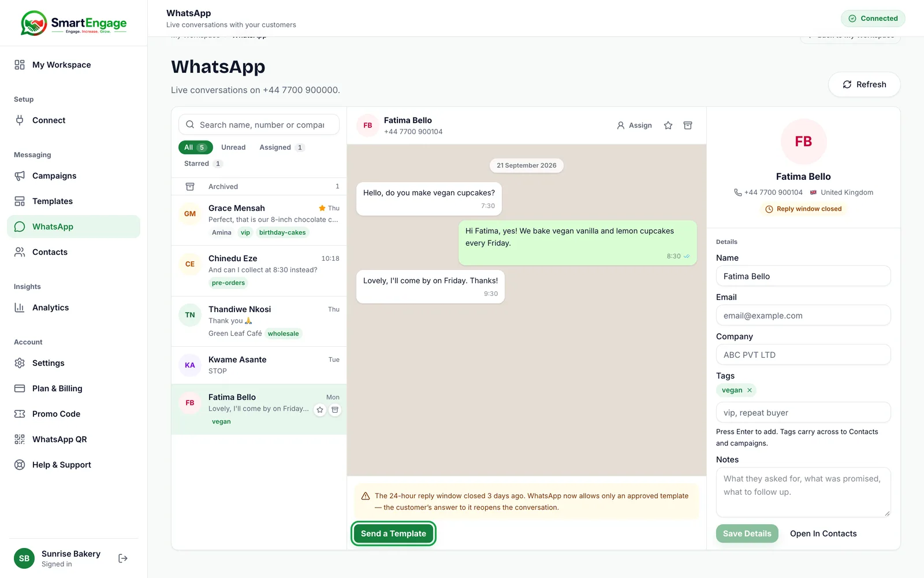This screenshot has height=578, width=924.
Task: Open My Workspace from the sidebar
Action: tap(73, 65)
